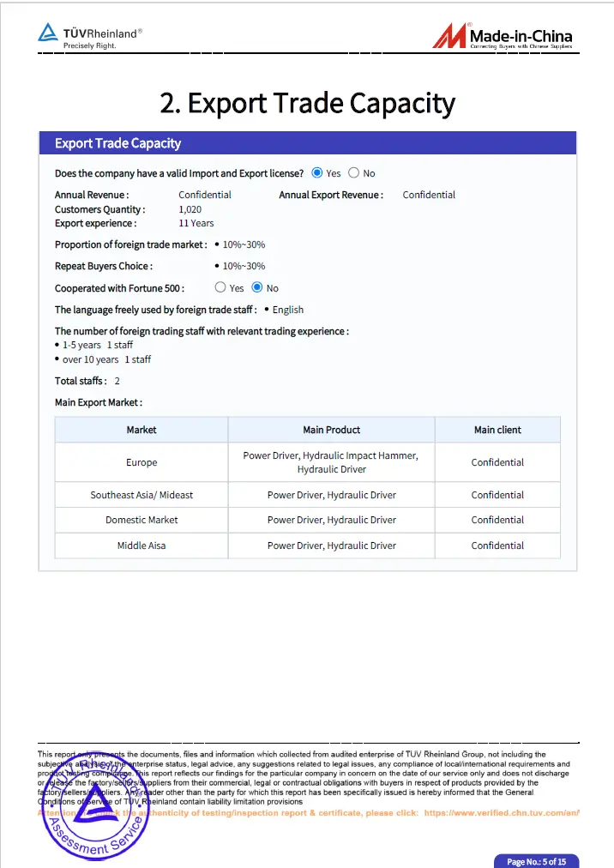This screenshot has width=614, height=868.
Task: Click the Repeat Buyers Choice 10%~30% value
Action: point(244,266)
